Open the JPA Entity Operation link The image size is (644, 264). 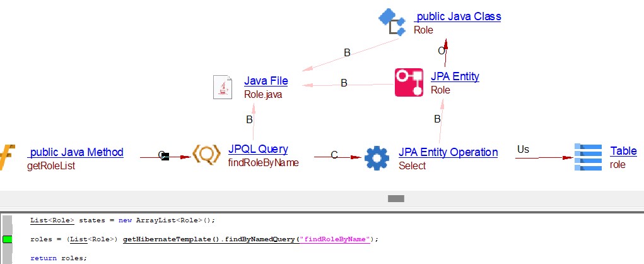448,152
